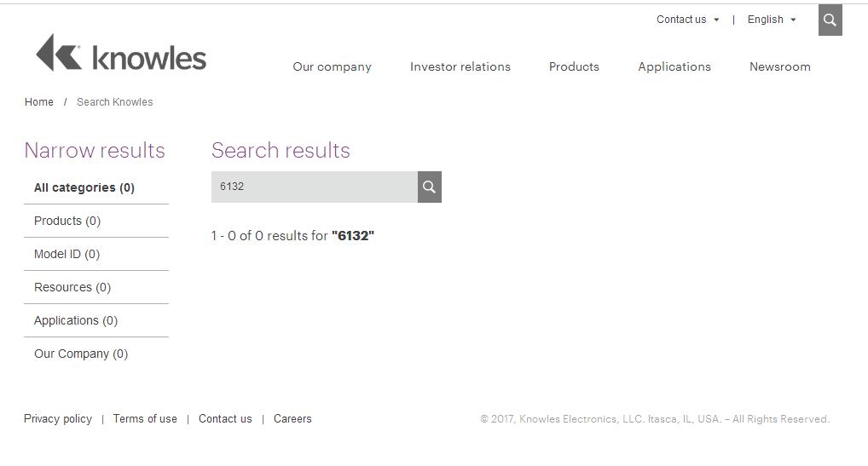Open the header search magnifier icon

(830, 20)
